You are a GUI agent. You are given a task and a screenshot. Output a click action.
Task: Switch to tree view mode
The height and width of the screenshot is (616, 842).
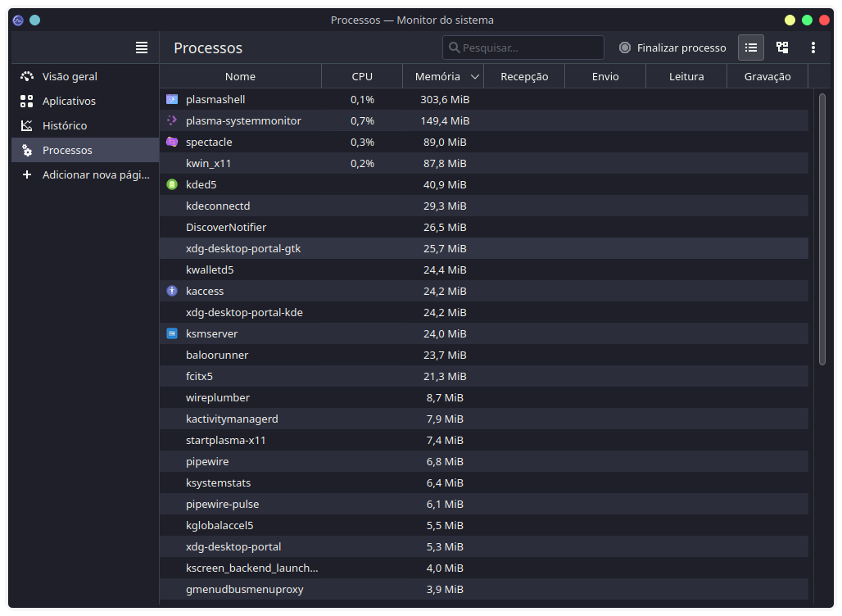pyautogui.click(x=782, y=48)
